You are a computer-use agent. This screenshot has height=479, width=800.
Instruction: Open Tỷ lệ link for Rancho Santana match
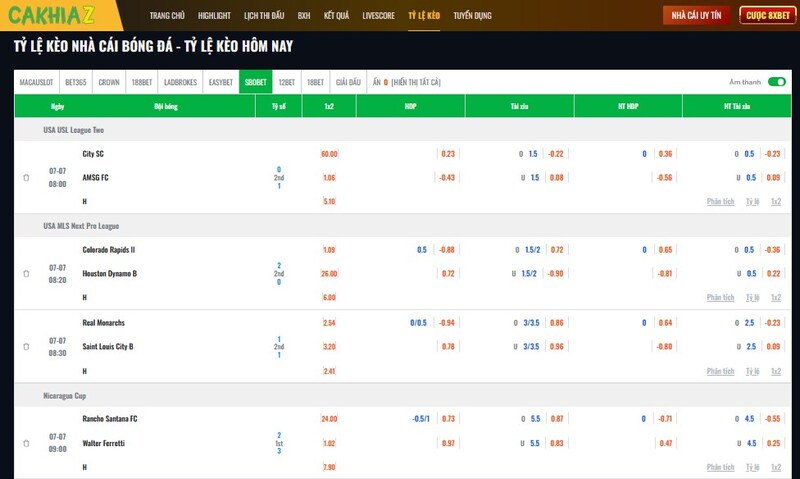click(x=753, y=467)
